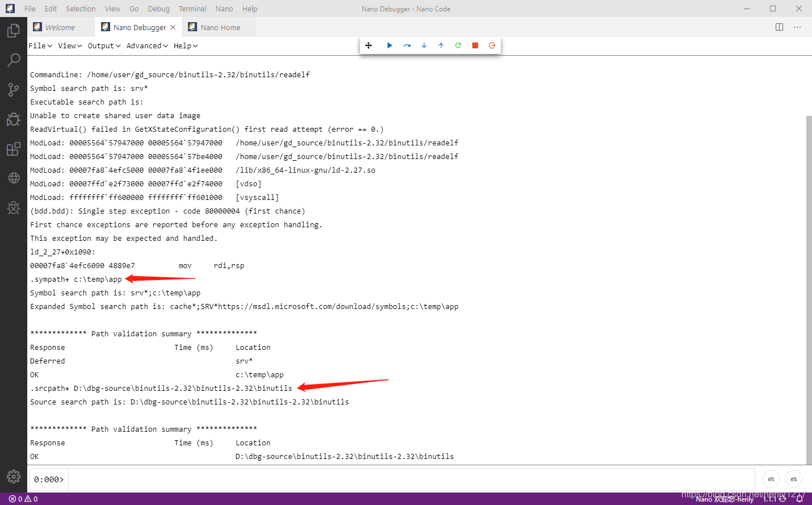
Task: Click the Step Over icon
Action: click(x=407, y=45)
